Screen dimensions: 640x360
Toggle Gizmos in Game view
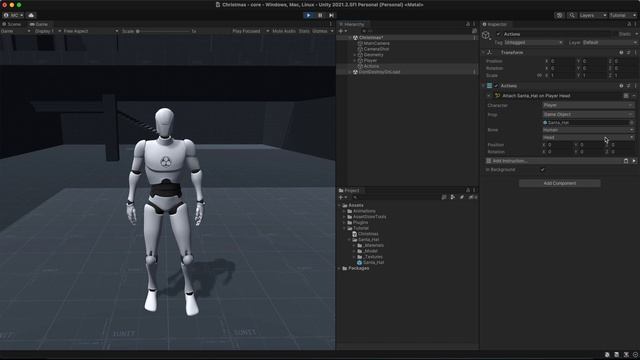(x=320, y=31)
